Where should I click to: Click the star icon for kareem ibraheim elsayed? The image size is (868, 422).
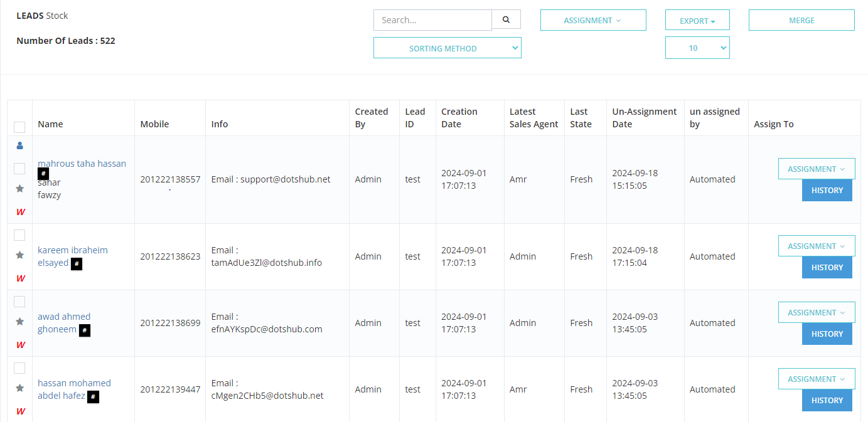[x=19, y=255]
